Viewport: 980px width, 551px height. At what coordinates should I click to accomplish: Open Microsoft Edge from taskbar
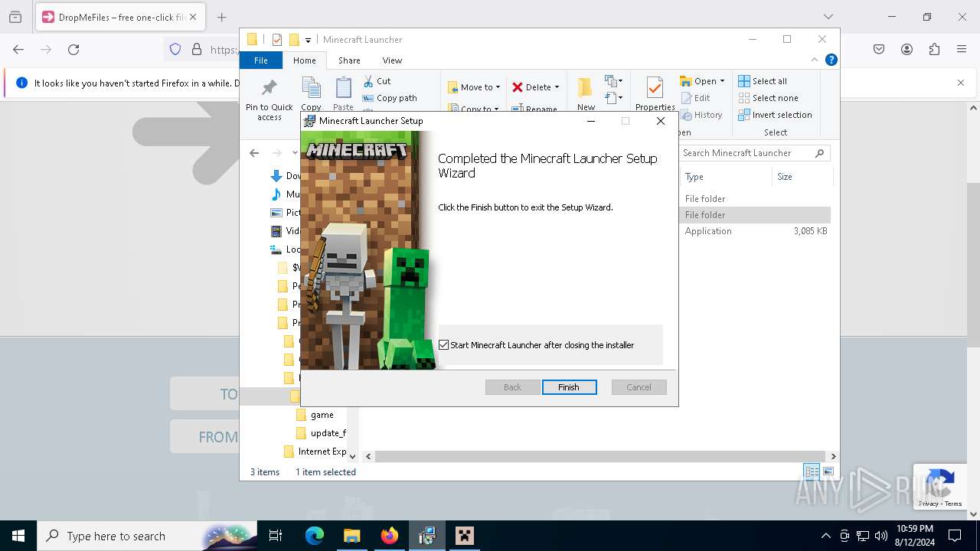tap(315, 536)
